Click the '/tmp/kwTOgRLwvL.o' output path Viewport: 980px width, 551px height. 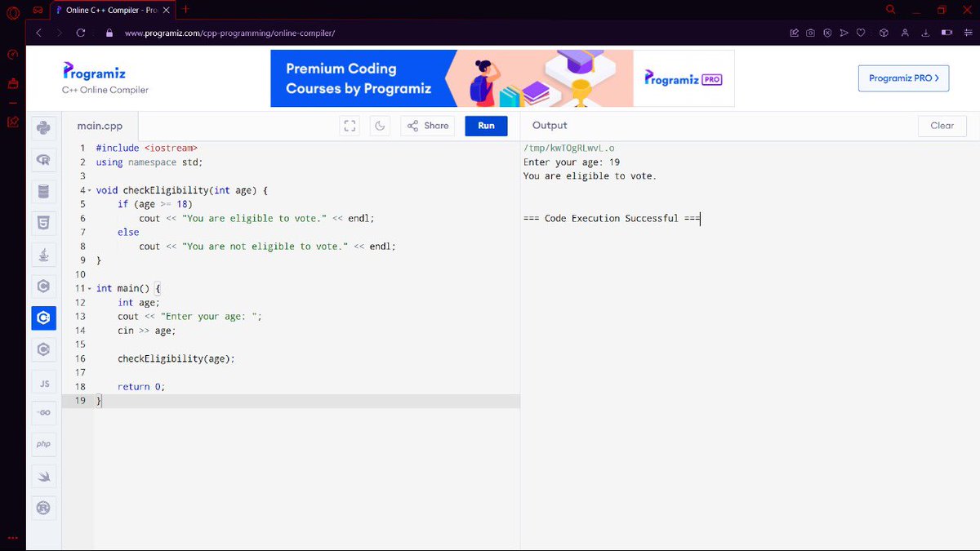click(x=568, y=148)
